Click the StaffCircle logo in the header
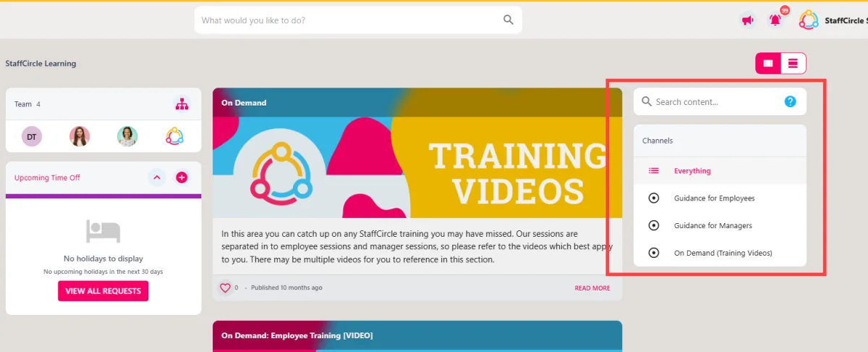The width and height of the screenshot is (868, 352). click(809, 20)
